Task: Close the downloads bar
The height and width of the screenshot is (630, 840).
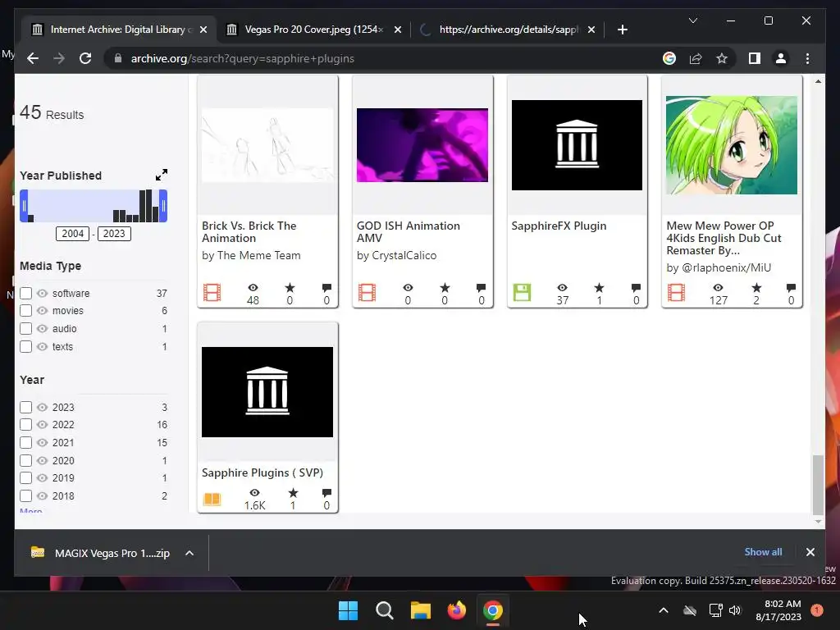Action: click(810, 552)
